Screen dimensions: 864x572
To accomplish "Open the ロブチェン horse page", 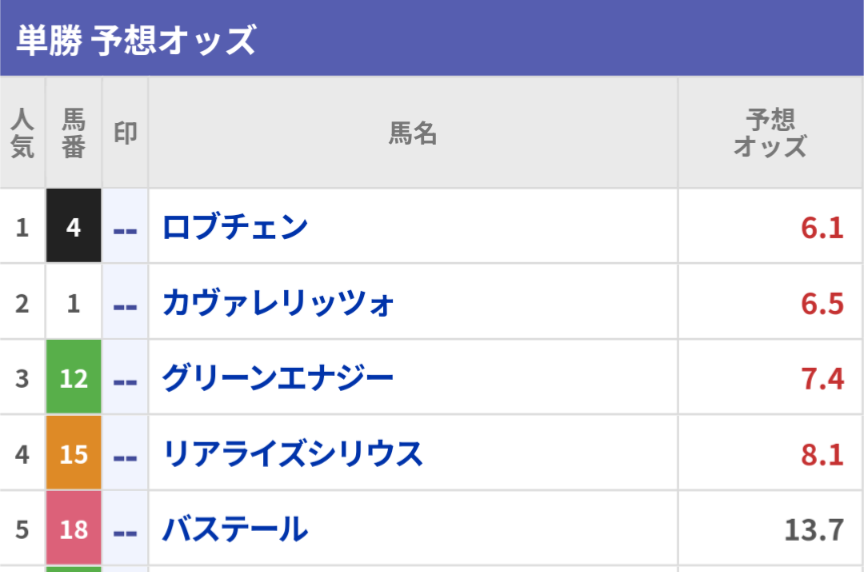I will click(235, 227).
